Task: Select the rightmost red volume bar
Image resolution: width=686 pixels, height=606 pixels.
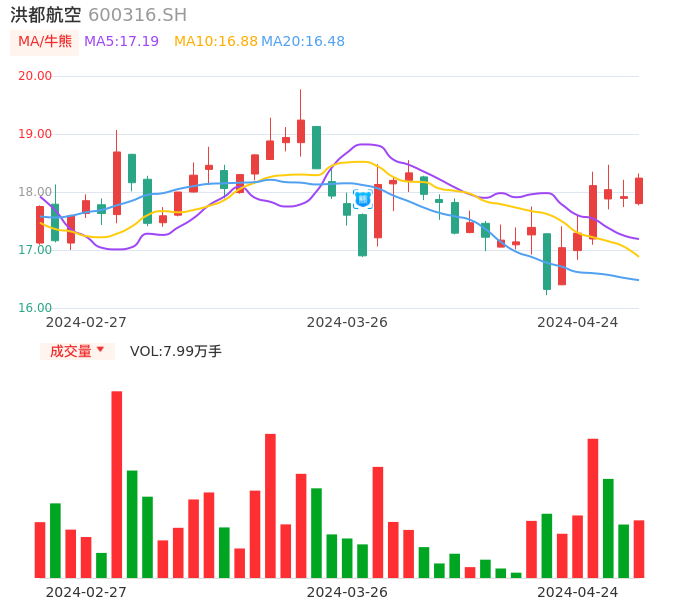Action: [638, 548]
